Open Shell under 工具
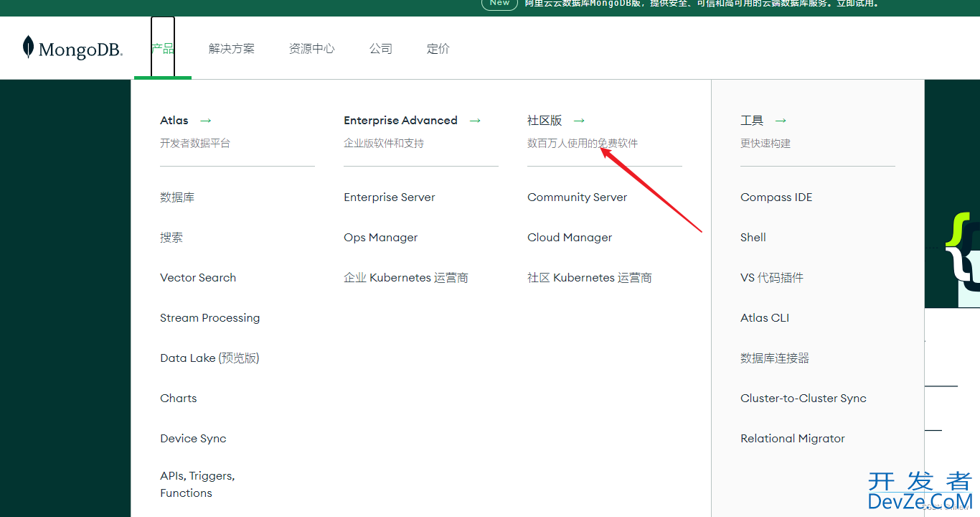The height and width of the screenshot is (517, 980). (753, 238)
